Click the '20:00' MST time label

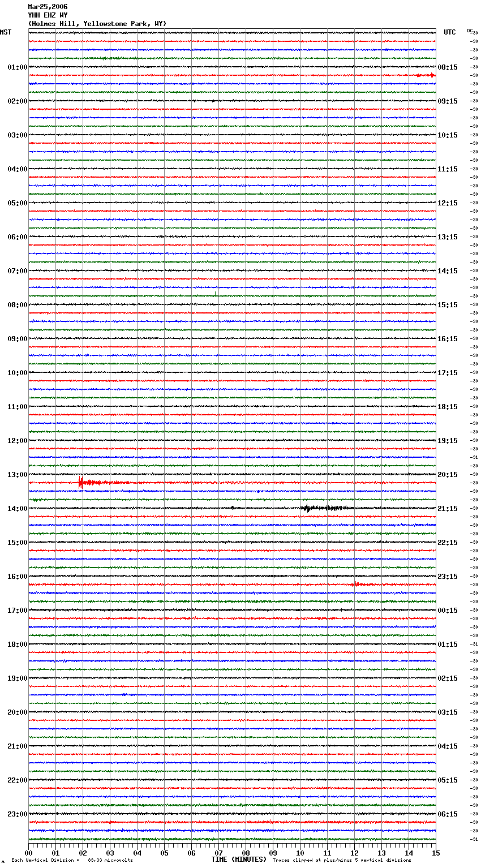[18, 712]
